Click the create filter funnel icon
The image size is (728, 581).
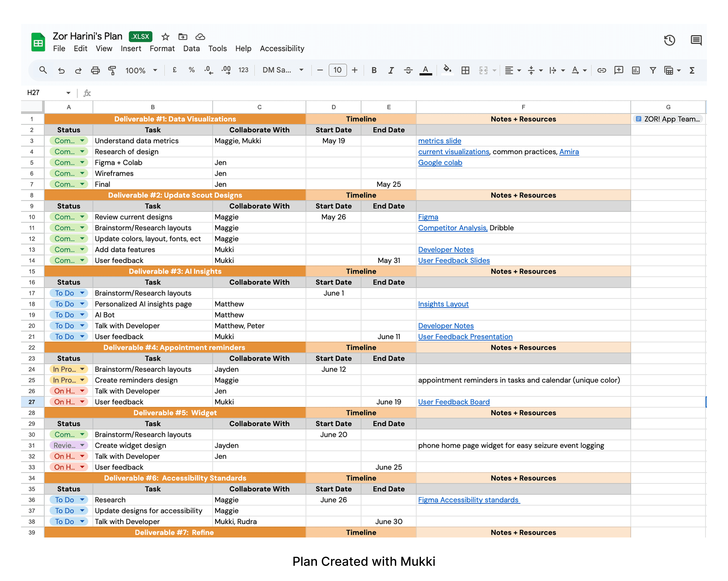click(653, 70)
